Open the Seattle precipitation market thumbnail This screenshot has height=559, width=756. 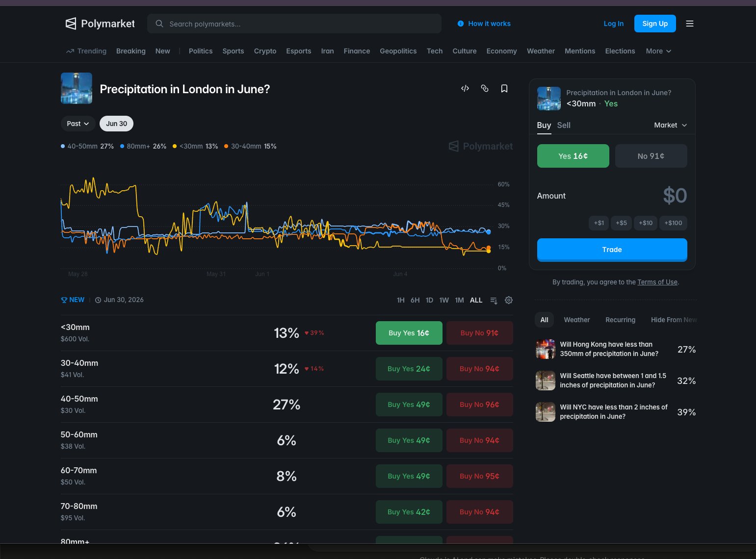pyautogui.click(x=546, y=381)
